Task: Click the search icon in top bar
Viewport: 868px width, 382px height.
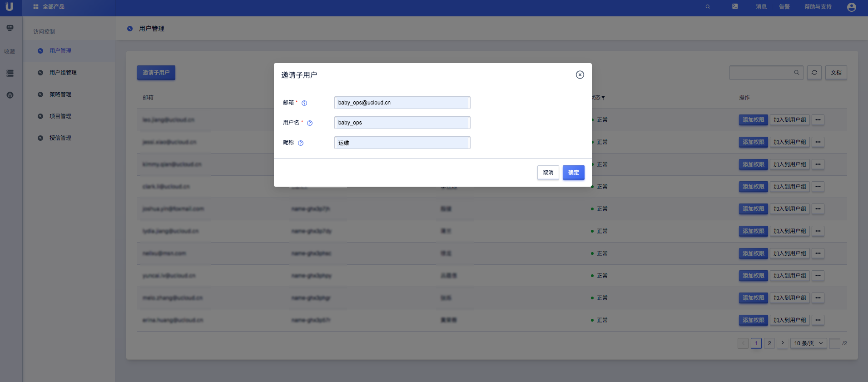Action: 708,7
